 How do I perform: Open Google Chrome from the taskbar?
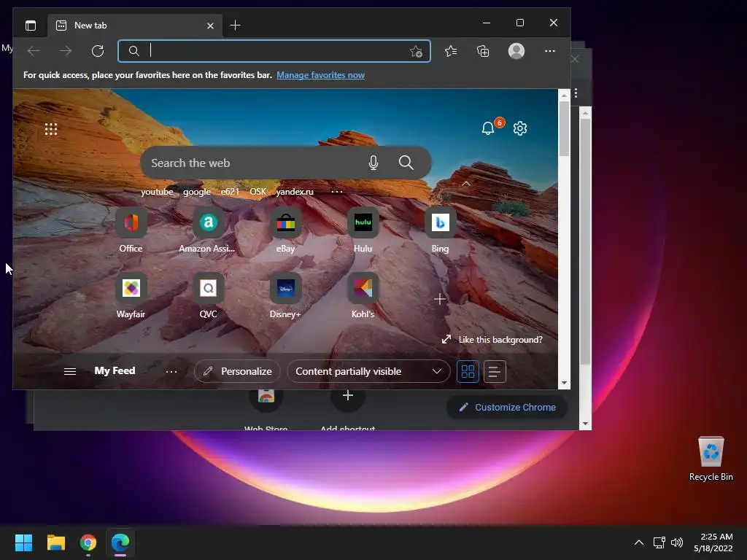click(x=88, y=542)
